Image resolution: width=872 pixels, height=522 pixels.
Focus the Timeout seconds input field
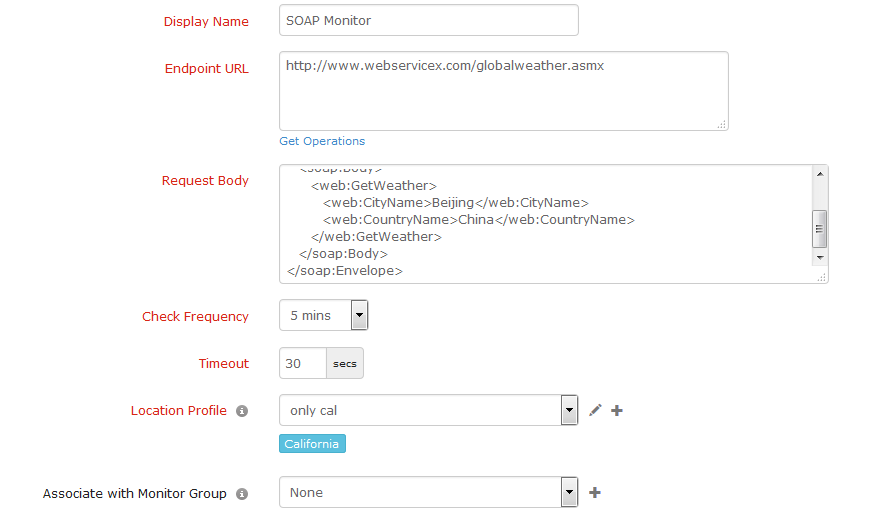[x=303, y=363]
